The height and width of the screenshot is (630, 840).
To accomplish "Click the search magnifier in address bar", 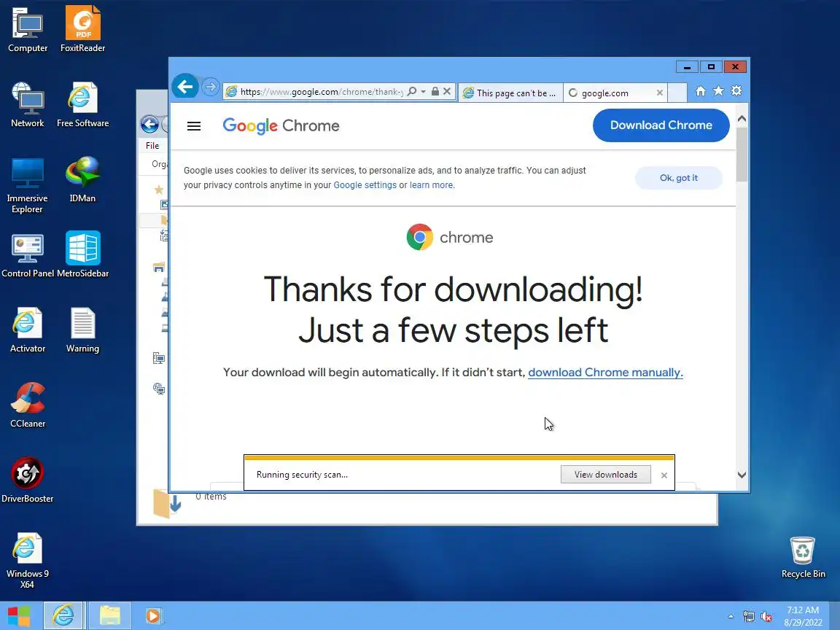I will click(x=411, y=92).
